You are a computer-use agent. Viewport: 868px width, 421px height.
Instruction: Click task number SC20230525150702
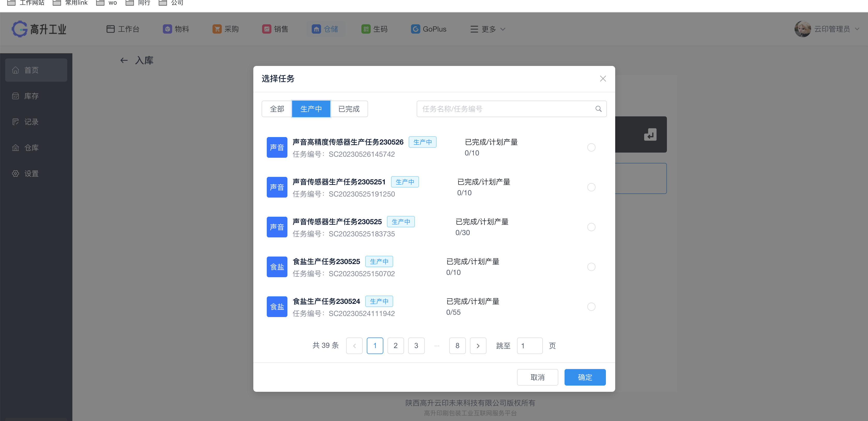(362, 273)
